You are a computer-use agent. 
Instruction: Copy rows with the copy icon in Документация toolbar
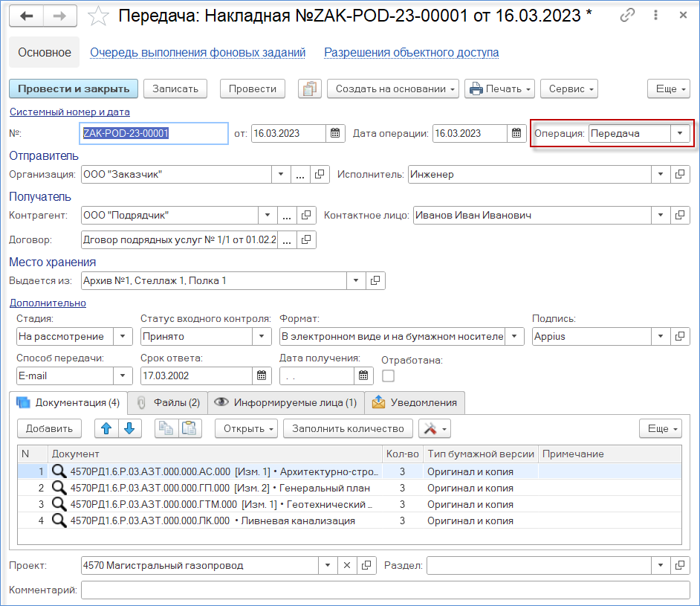tap(166, 429)
